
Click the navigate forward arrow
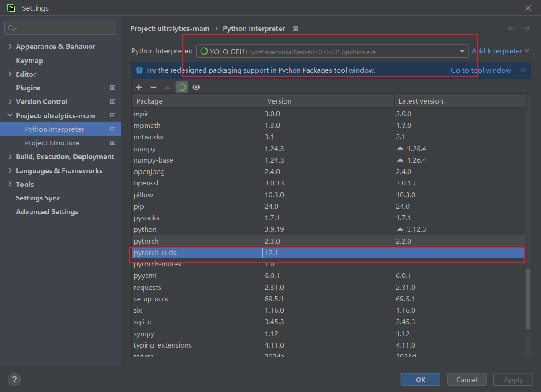(526, 28)
